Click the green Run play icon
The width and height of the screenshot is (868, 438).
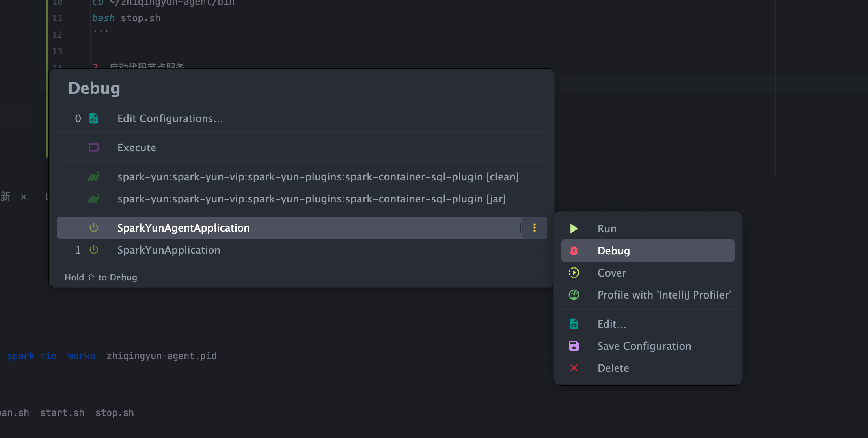click(574, 229)
